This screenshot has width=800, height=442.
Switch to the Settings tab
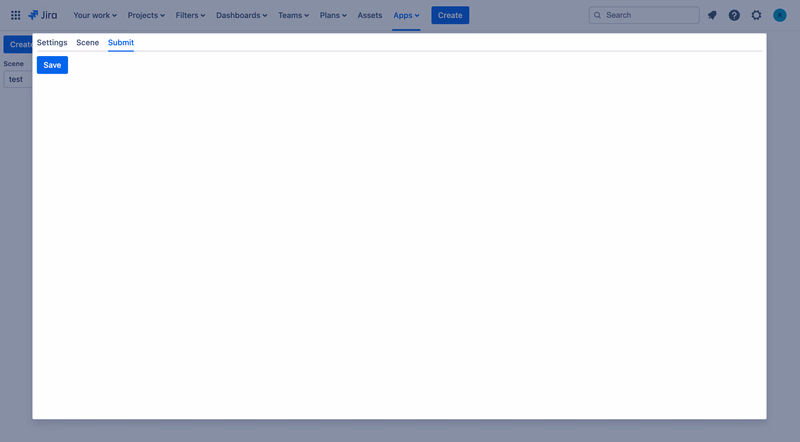(52, 42)
